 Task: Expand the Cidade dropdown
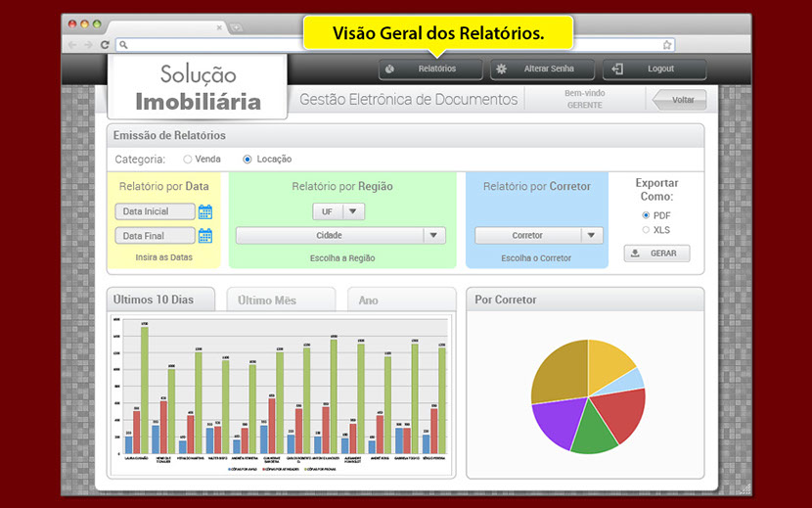pyautogui.click(x=433, y=236)
